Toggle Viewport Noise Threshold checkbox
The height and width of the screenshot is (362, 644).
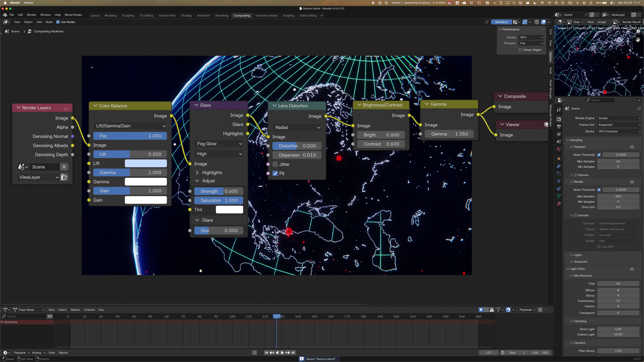point(599,155)
